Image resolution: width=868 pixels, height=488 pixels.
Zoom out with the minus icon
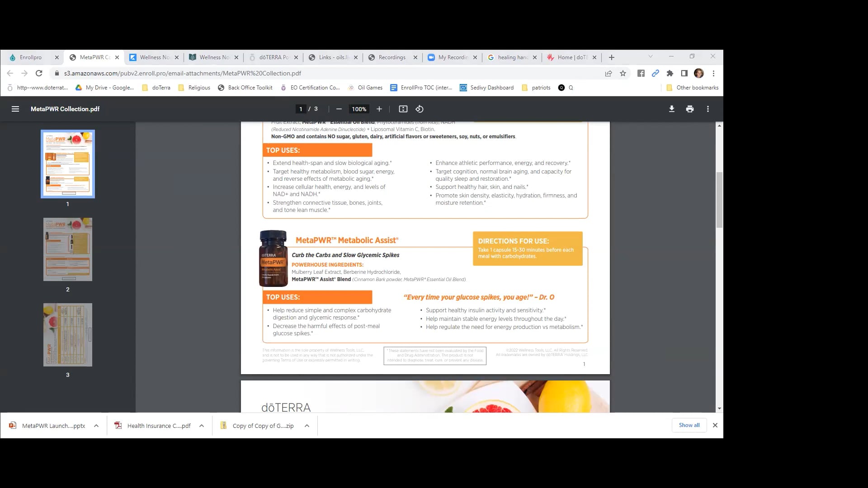point(339,109)
